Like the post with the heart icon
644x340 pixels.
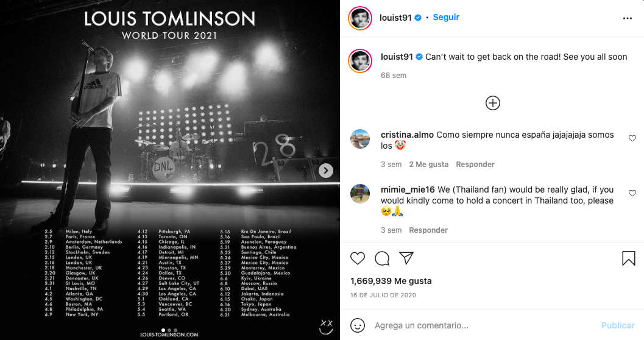tap(358, 258)
